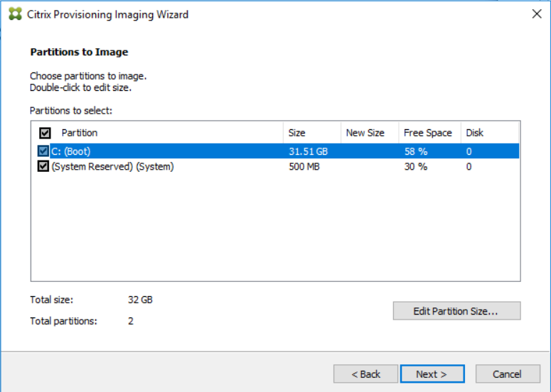Toggle the select-all partitions header checkbox
The image size is (551, 392).
click(x=45, y=133)
